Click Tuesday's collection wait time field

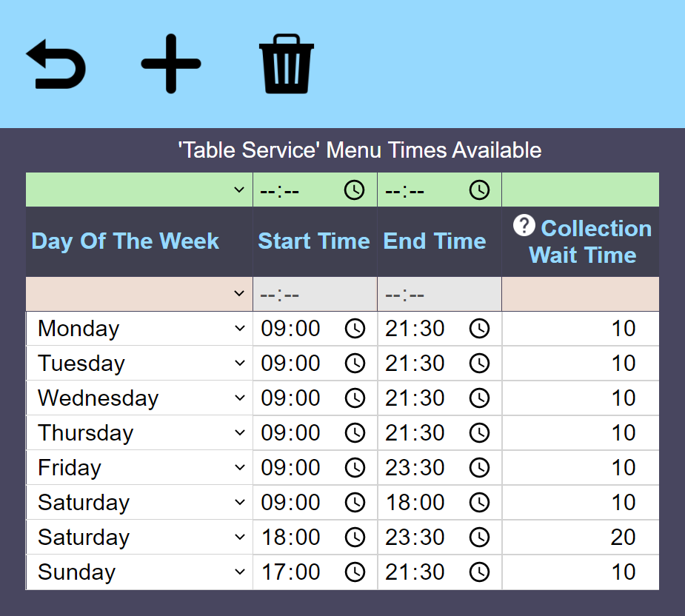[x=580, y=364]
